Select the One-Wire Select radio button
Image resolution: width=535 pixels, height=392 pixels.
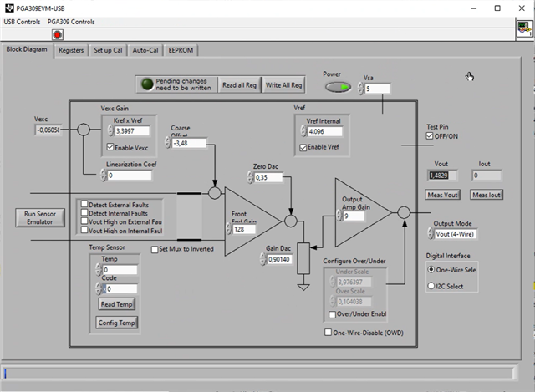(431, 269)
